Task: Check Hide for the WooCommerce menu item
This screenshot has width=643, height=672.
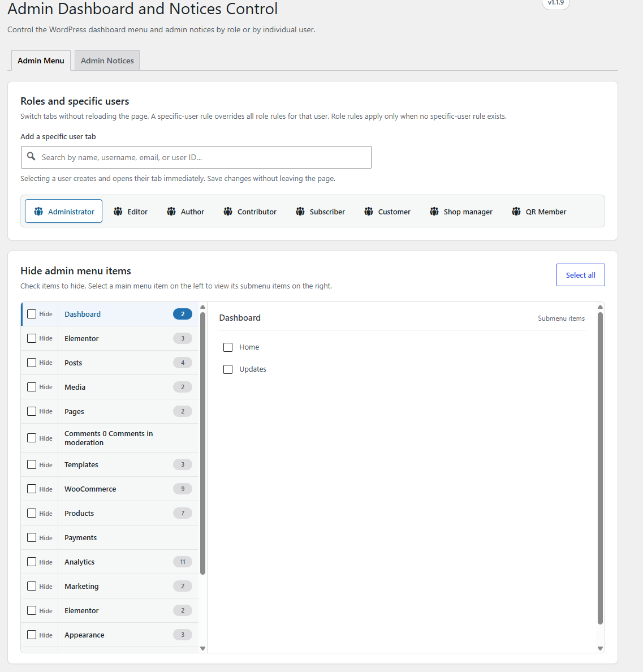Action: 32,489
